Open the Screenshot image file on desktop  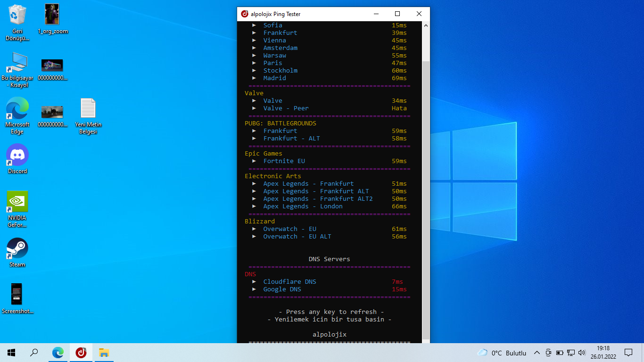pos(17,299)
